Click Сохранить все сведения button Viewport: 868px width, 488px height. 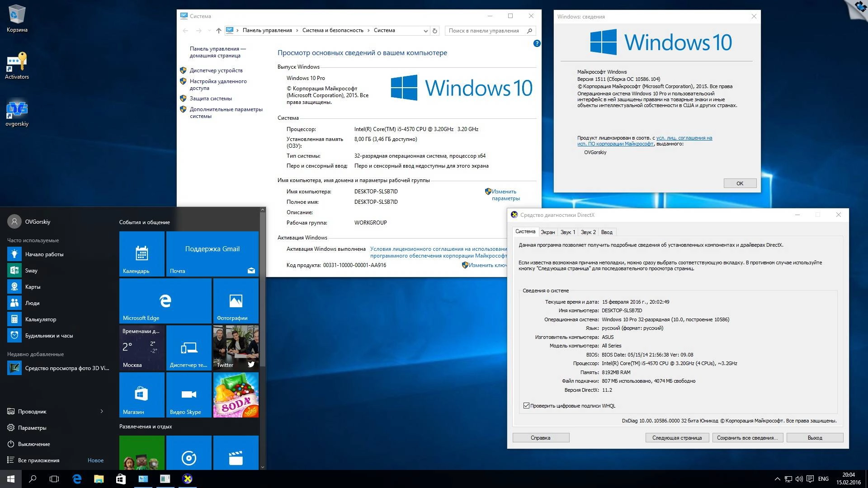(x=747, y=438)
